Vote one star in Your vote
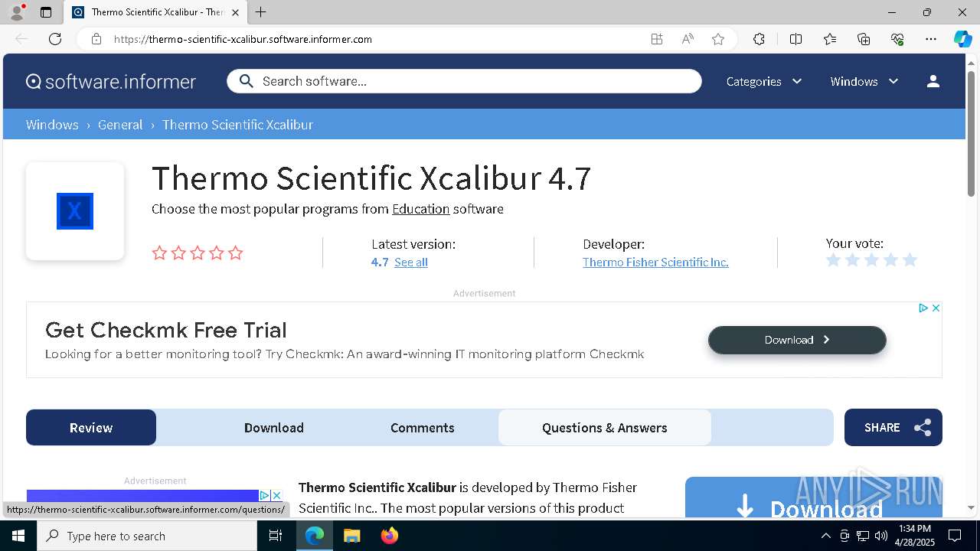Image resolution: width=980 pixels, height=551 pixels. [x=834, y=260]
